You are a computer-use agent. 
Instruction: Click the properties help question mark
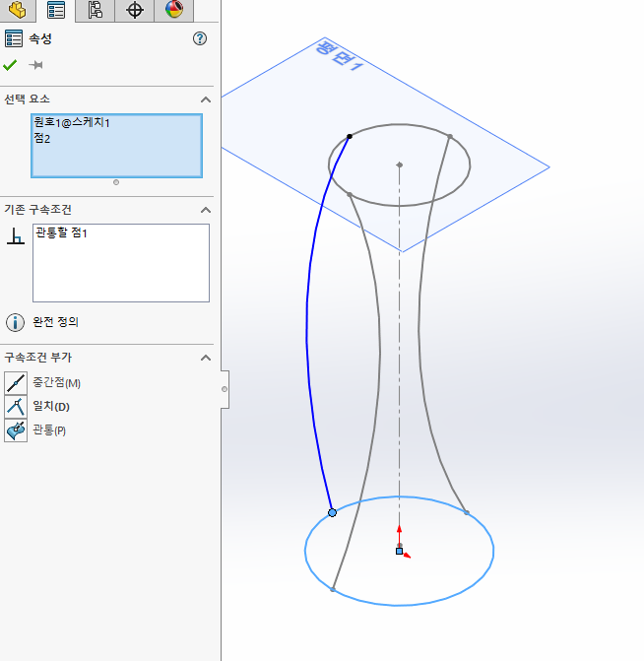(200, 38)
